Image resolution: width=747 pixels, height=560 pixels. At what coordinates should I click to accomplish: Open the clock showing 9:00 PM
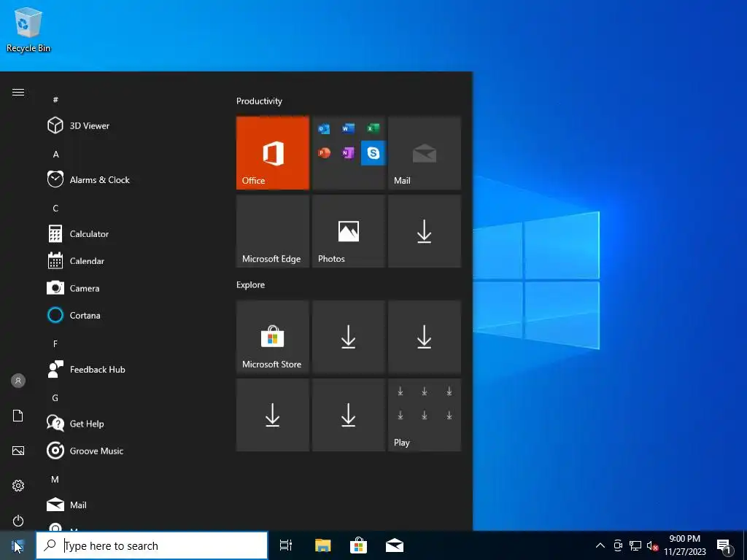coord(684,545)
